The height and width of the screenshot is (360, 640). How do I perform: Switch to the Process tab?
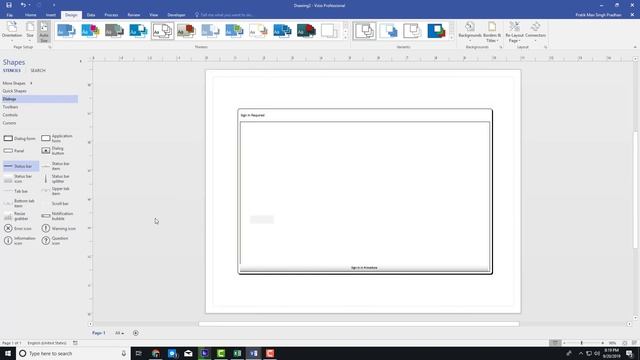pyautogui.click(x=111, y=15)
